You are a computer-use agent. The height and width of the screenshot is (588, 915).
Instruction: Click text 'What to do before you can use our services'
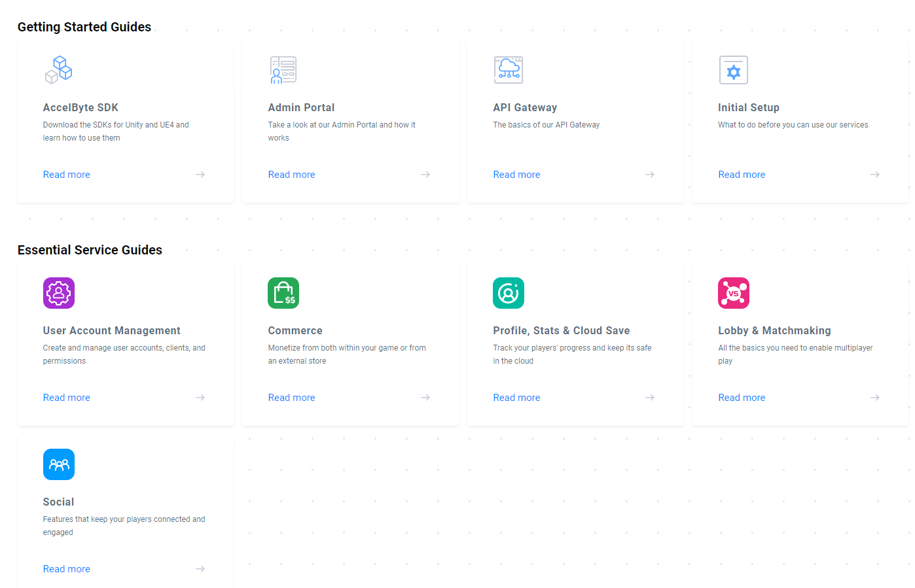pyautogui.click(x=793, y=125)
